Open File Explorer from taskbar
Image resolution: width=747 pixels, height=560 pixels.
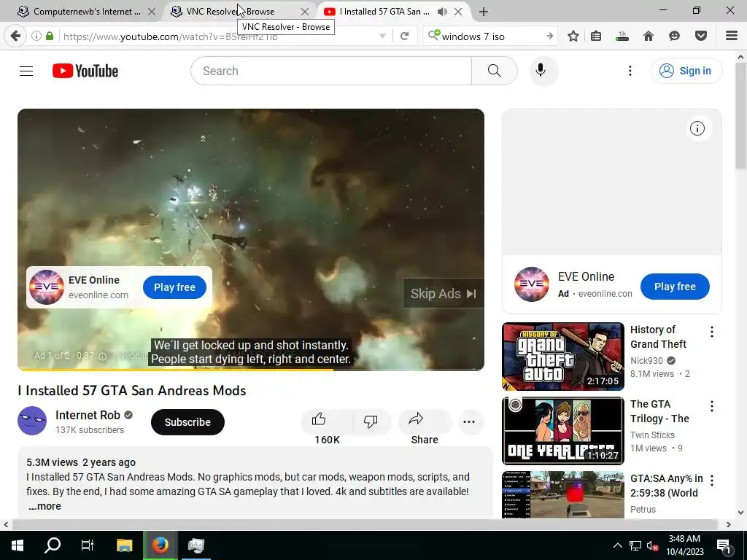pyautogui.click(x=124, y=545)
